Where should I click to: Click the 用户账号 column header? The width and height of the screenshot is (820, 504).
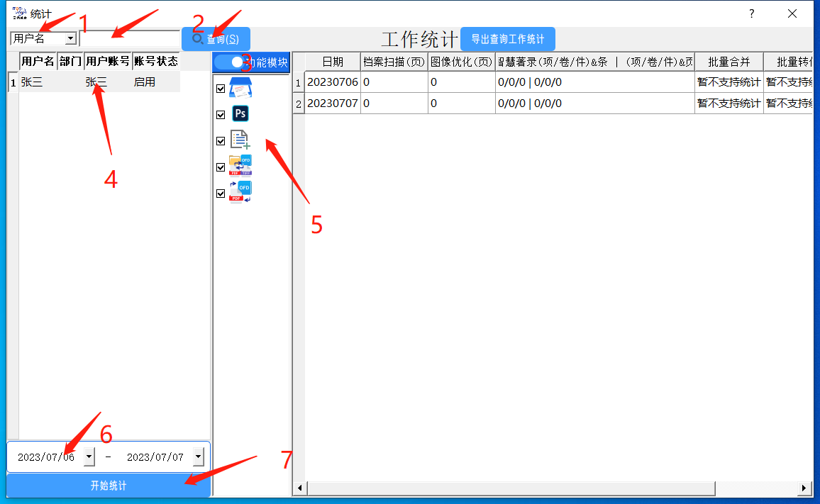click(x=108, y=62)
